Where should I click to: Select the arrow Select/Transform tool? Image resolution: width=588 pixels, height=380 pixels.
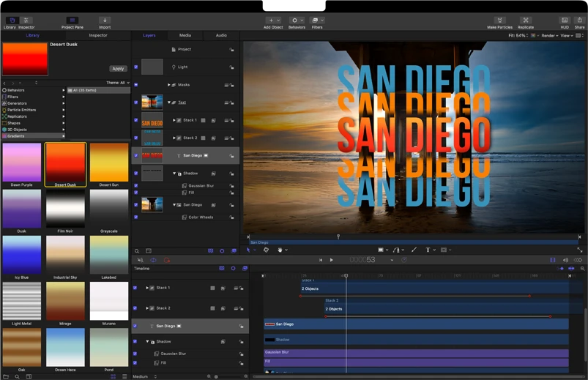pos(248,250)
